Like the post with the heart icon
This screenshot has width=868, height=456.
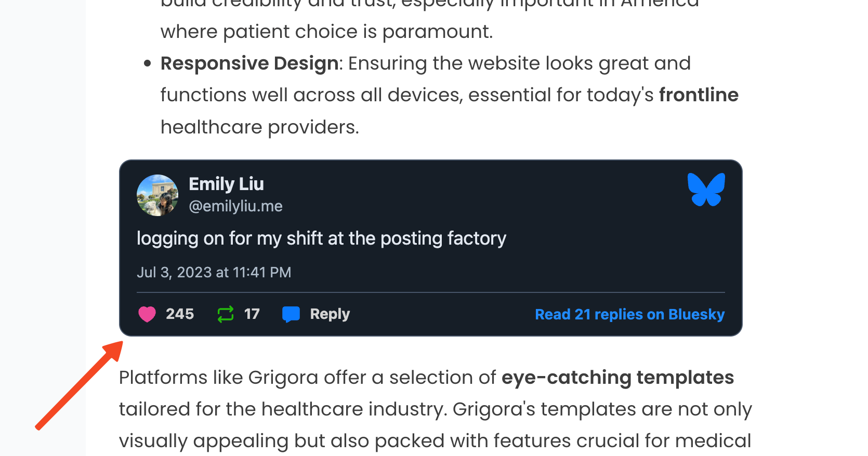point(147,314)
